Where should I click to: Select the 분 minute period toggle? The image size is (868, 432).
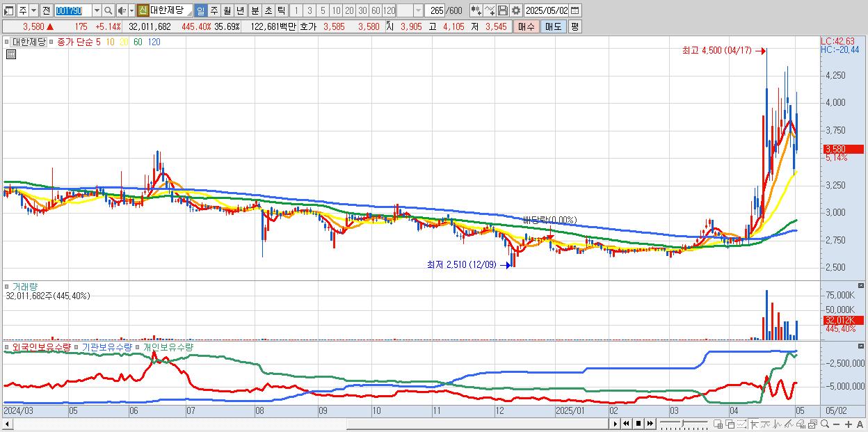click(x=255, y=10)
